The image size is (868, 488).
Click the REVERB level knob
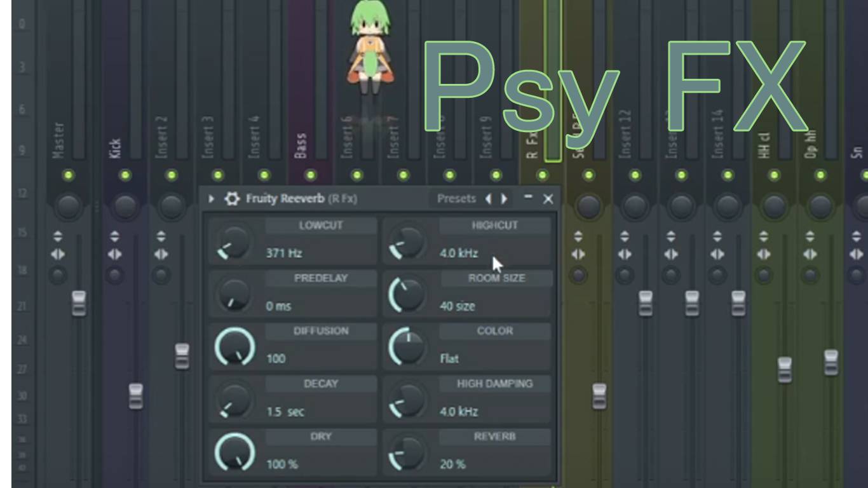click(407, 452)
